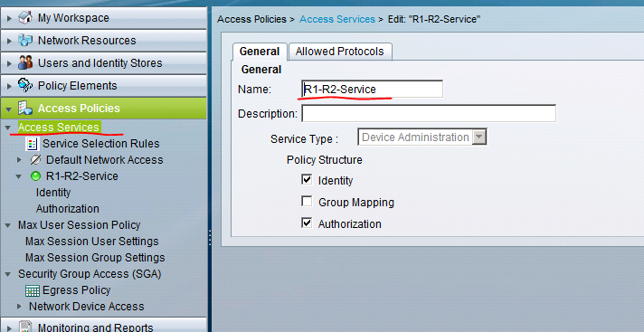Collapse the R1-R2-Service tree node
The image size is (644, 332).
pyautogui.click(x=18, y=176)
